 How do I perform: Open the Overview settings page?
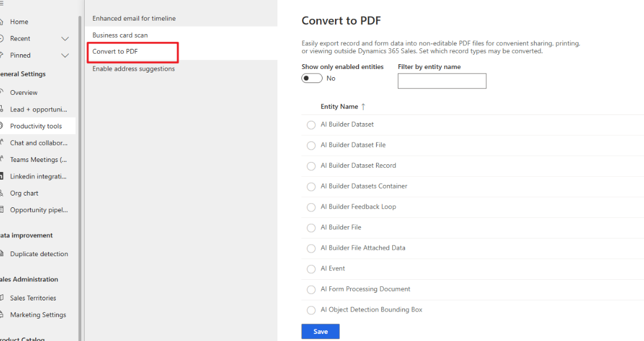(x=24, y=93)
